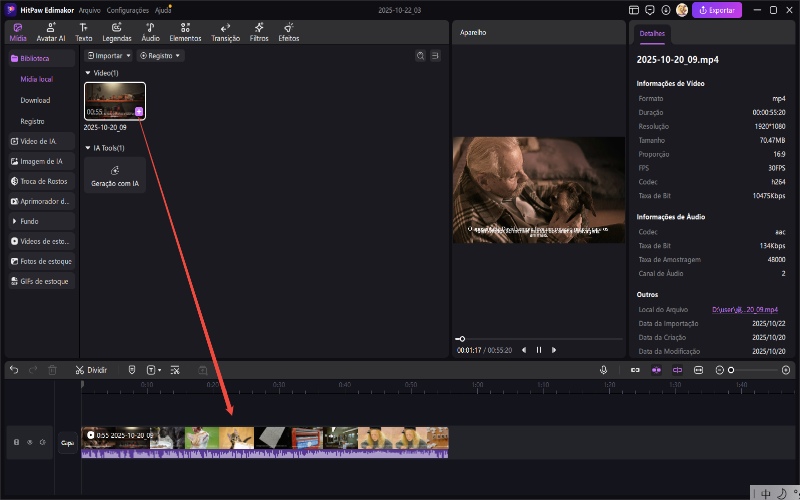Screen dimensions: 800x500
Task: Click the Exportar button
Action: pyautogui.click(x=718, y=10)
